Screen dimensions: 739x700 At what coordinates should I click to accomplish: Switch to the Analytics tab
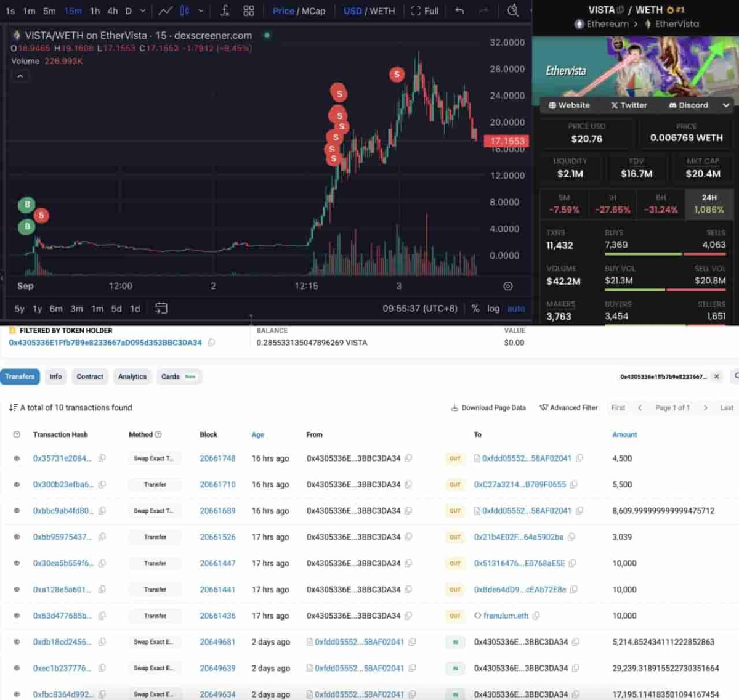point(132,376)
